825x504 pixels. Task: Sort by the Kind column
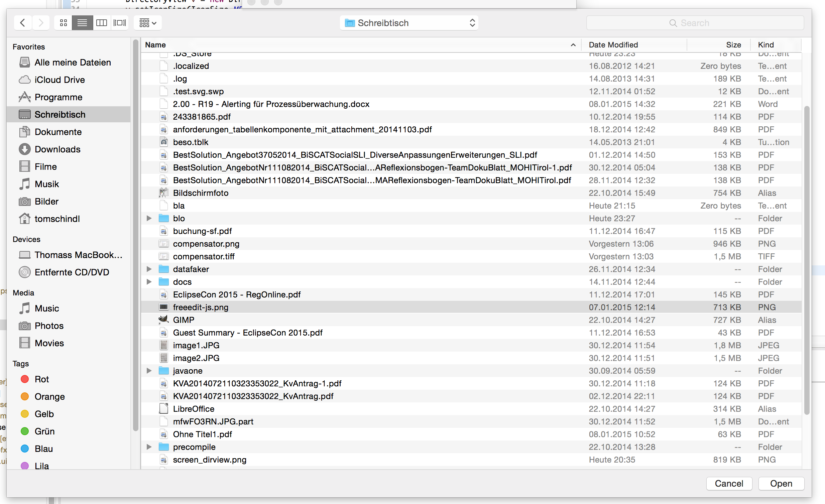click(776, 45)
